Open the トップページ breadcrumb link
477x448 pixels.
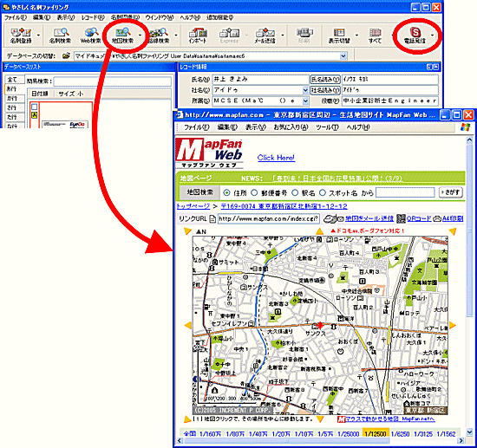point(193,206)
